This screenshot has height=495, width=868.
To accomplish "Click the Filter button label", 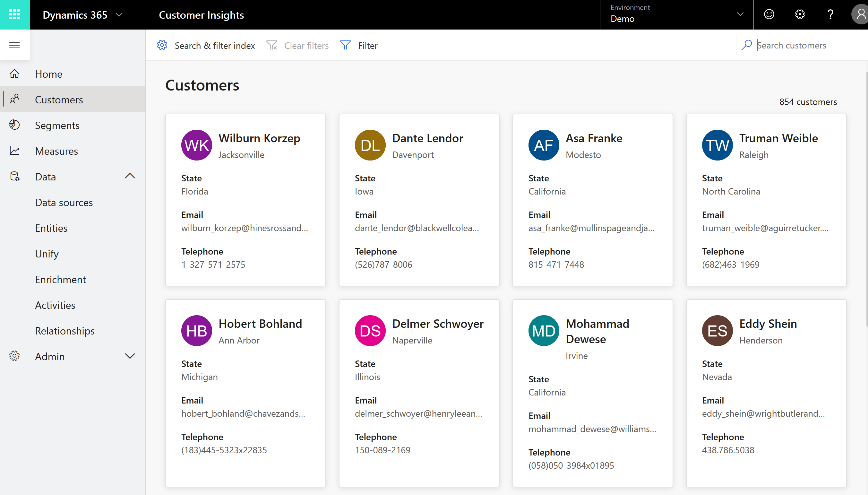I will [368, 46].
